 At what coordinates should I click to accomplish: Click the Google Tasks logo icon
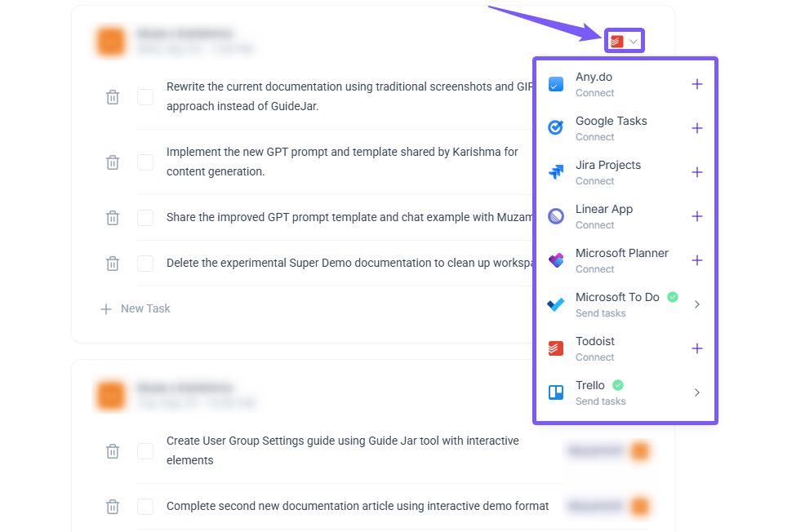coord(556,128)
